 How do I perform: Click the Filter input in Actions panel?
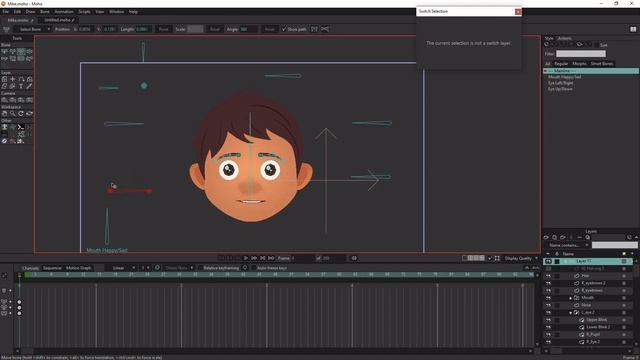[x=581, y=53]
